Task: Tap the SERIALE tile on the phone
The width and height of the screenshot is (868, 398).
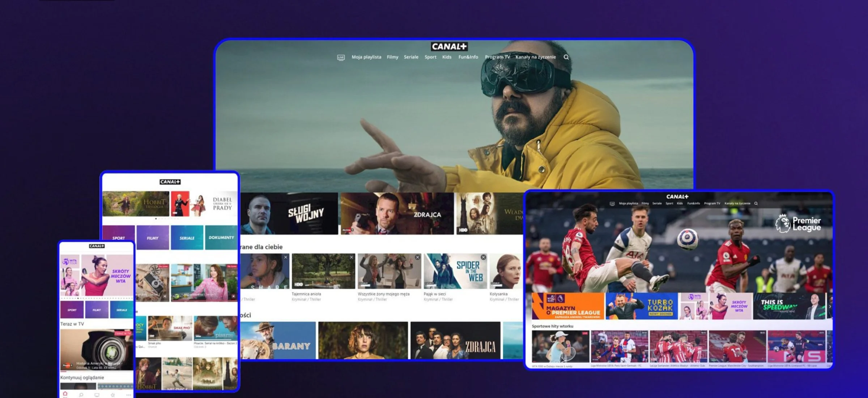Action: pyautogui.click(x=122, y=310)
